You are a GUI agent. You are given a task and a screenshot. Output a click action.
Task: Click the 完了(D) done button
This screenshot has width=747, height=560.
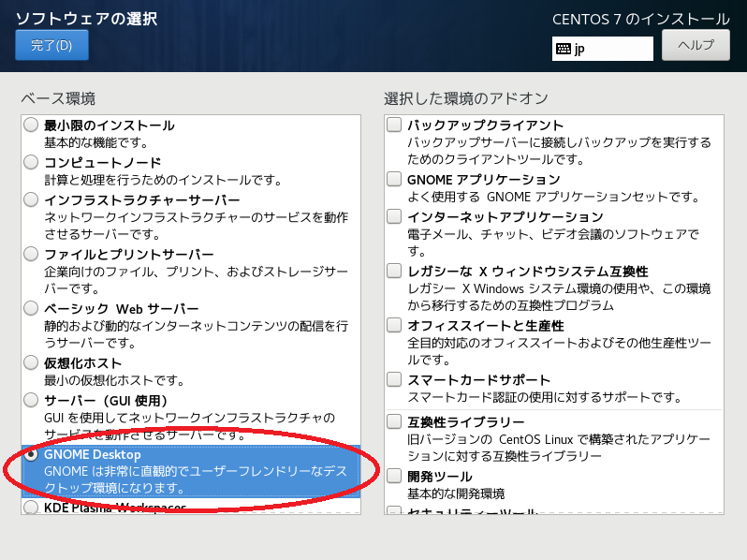(51, 45)
